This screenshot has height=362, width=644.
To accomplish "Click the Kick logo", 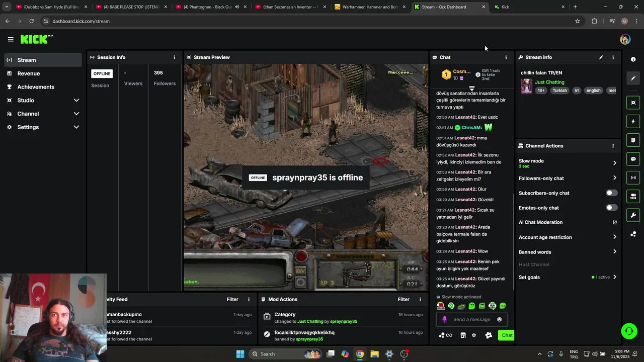I will (36, 39).
